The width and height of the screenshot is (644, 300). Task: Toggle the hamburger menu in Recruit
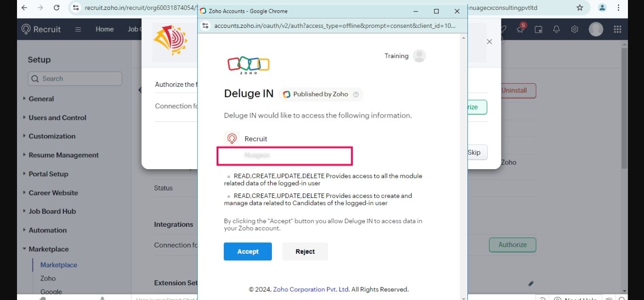(78, 29)
